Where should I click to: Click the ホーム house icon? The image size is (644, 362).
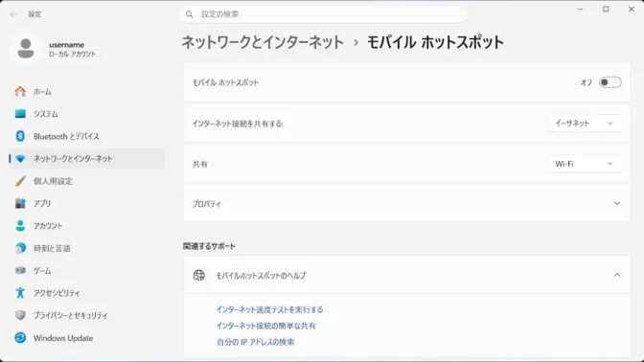20,91
